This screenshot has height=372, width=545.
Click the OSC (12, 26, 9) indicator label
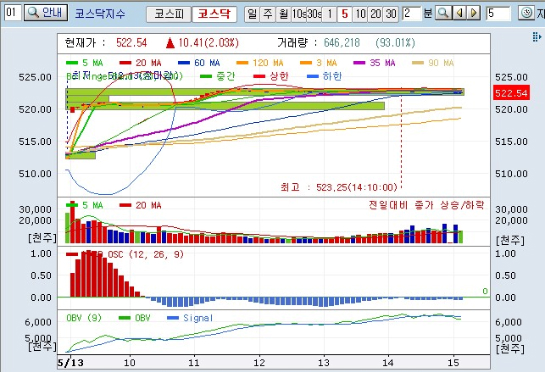145,254
